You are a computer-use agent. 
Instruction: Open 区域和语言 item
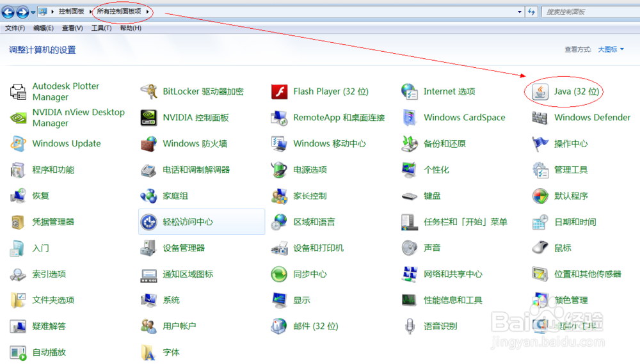pyautogui.click(x=303, y=222)
